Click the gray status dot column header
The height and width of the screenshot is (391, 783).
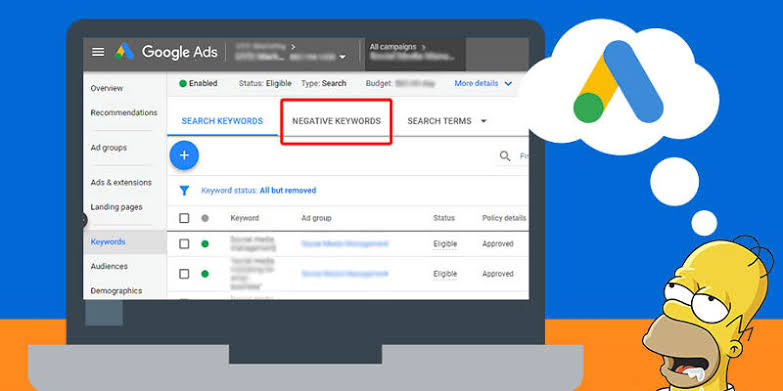(205, 218)
